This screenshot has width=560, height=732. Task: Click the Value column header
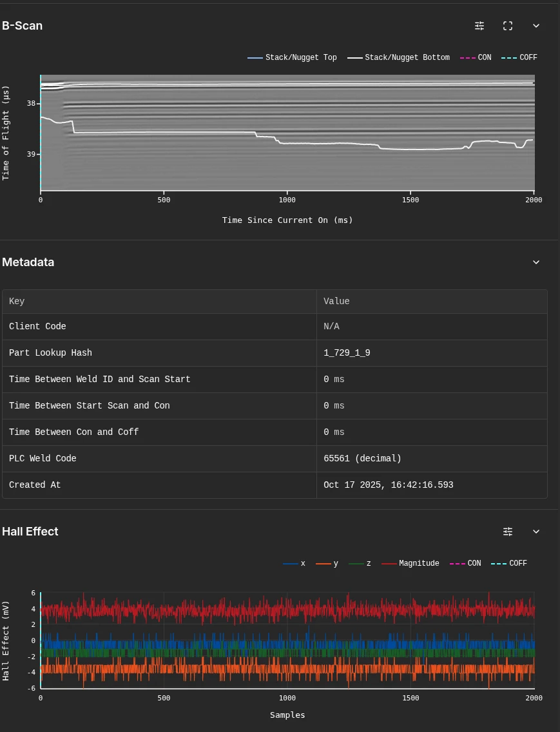[x=336, y=302]
